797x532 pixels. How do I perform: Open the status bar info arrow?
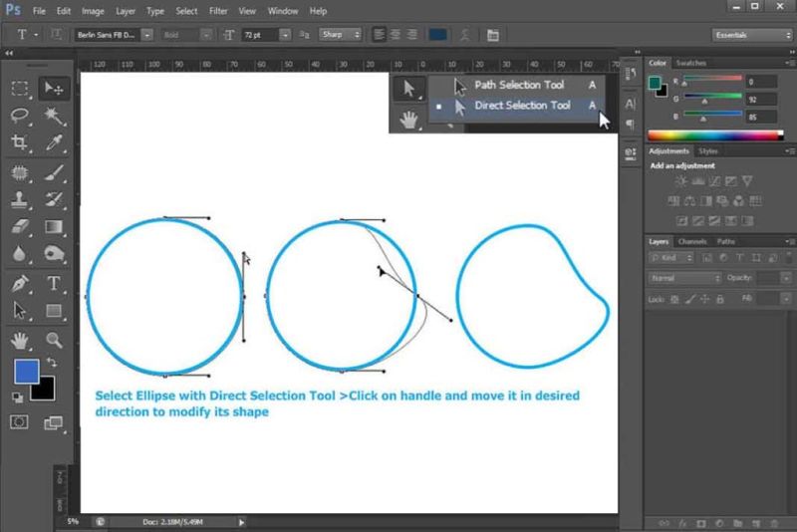click(x=241, y=522)
